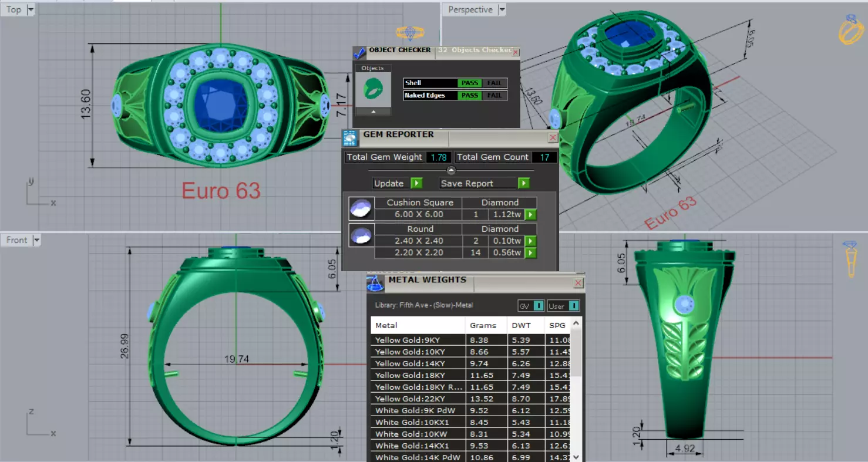Click the Cushion Square gem thumbnail icon
Image resolution: width=868 pixels, height=462 pixels.
pyautogui.click(x=361, y=208)
